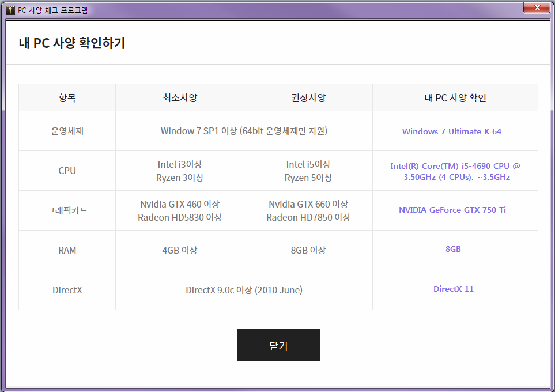555x392 pixels.
Task: Click the detected NVIDIA GeForce GTX 750 Ti value
Action: (x=452, y=210)
